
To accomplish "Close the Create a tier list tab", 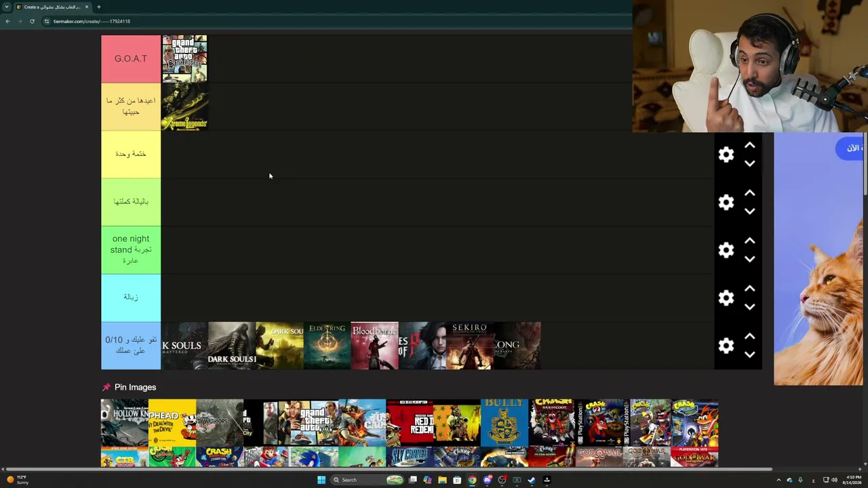I will [87, 7].
